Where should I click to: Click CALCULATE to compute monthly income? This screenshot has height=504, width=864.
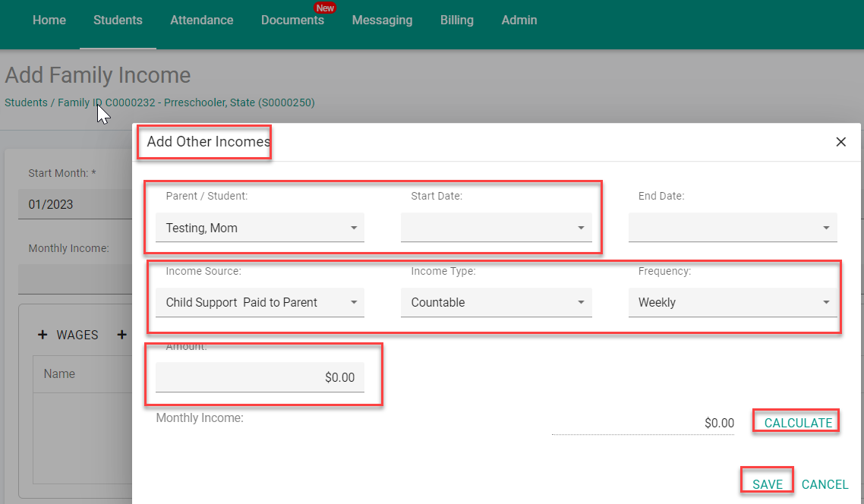point(796,422)
